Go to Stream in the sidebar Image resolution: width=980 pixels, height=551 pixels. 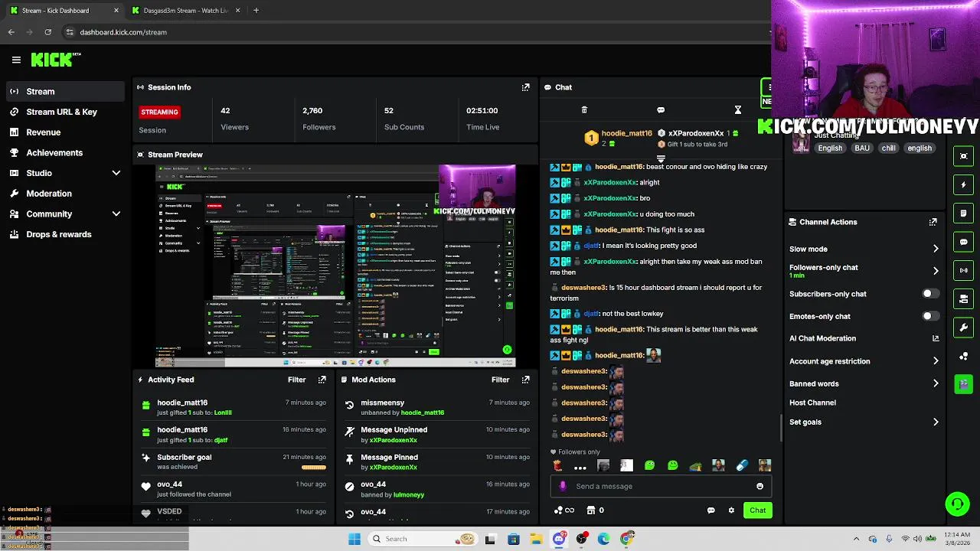(x=64, y=92)
